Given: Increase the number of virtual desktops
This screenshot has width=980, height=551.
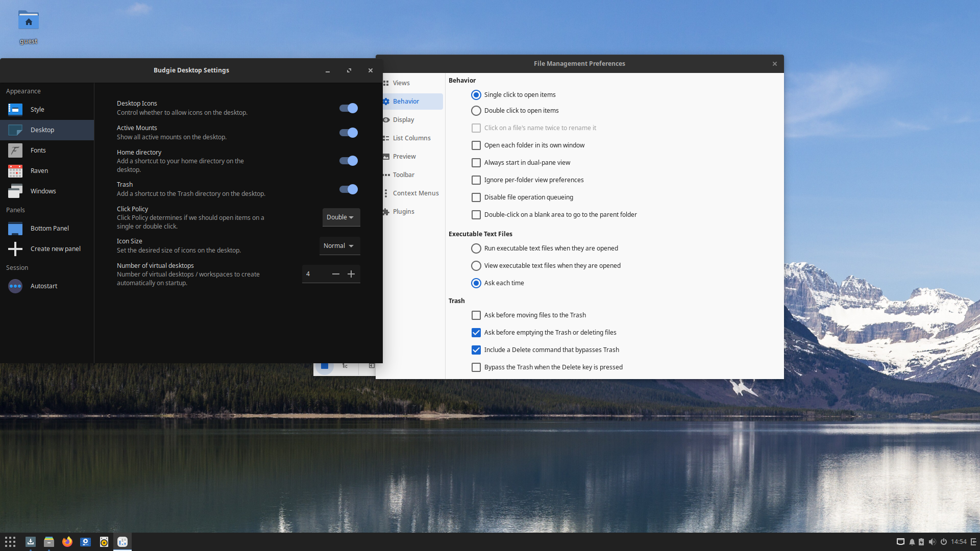Looking at the screenshot, I should pos(351,274).
